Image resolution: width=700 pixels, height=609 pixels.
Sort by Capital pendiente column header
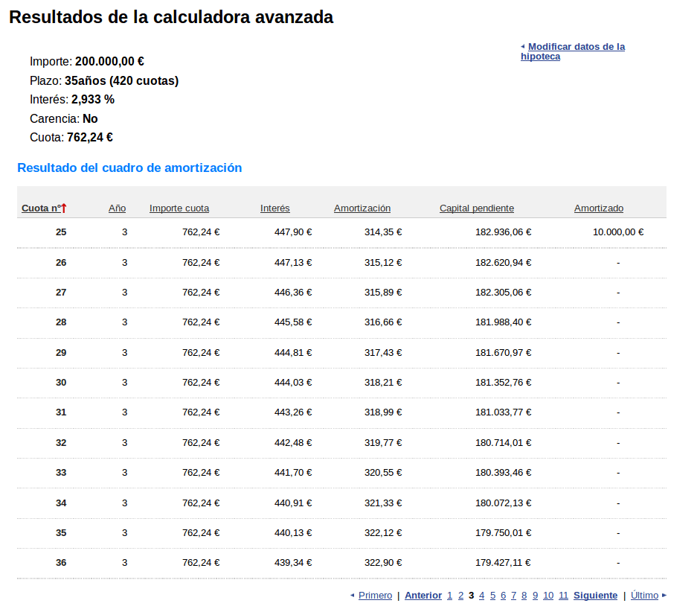click(476, 208)
